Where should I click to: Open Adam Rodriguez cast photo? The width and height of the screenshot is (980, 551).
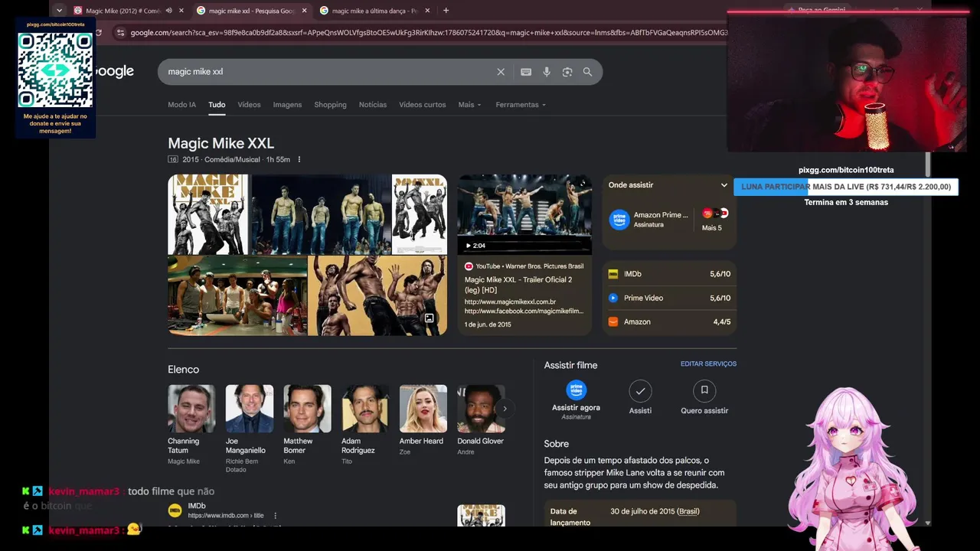365,409
